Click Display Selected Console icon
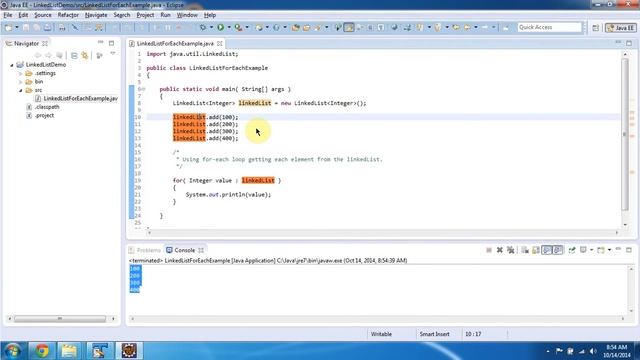The height and width of the screenshot is (360, 640). [x=583, y=250]
